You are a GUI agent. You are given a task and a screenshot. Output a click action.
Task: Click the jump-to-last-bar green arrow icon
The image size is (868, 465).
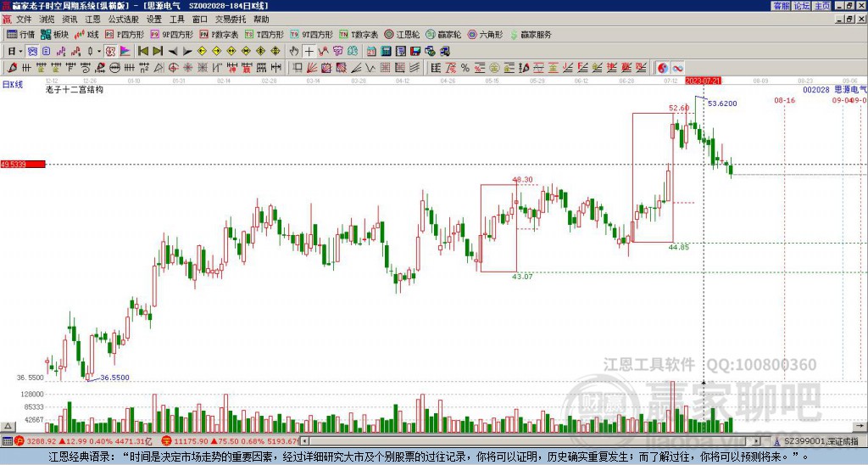pos(158,51)
